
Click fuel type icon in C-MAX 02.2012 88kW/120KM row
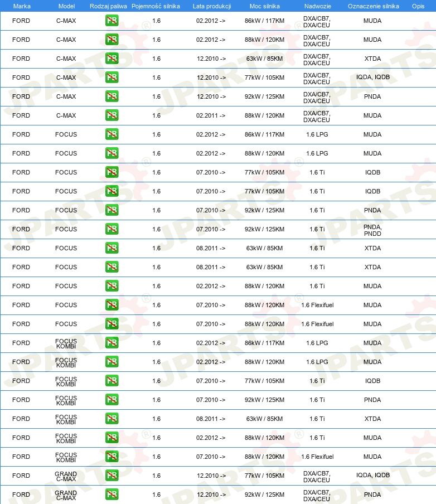click(112, 40)
